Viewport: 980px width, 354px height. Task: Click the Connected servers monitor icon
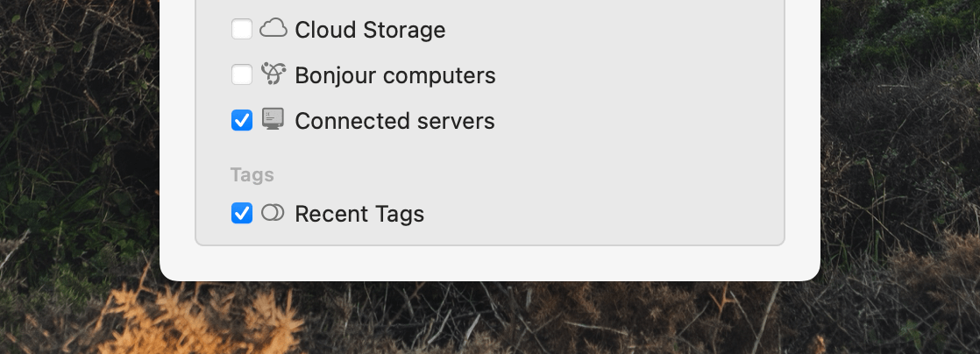coord(273,118)
